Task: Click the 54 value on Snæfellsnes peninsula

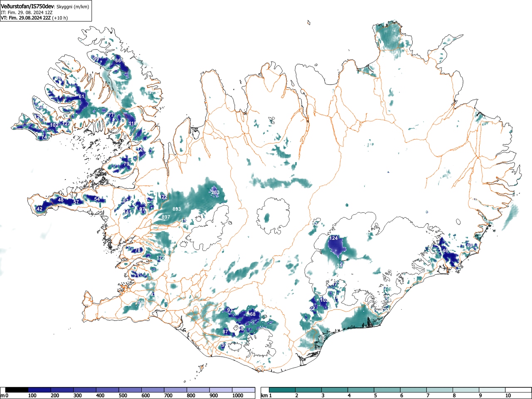Action: tap(97, 199)
